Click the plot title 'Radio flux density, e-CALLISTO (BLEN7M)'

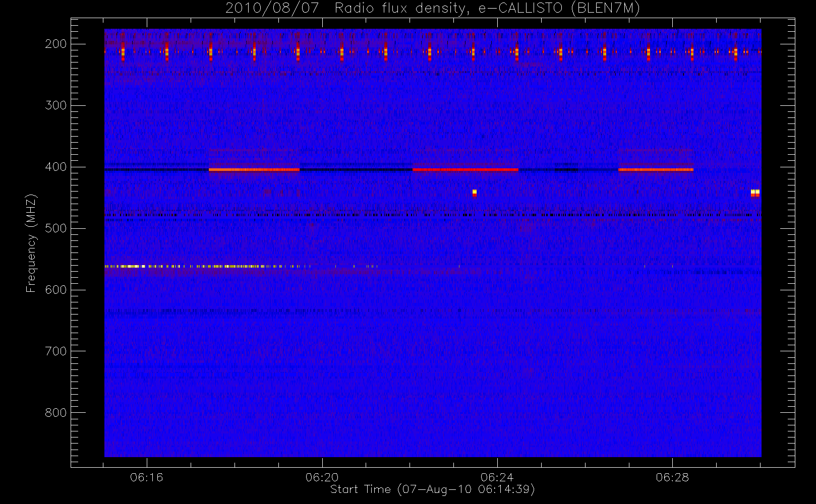(x=487, y=8)
